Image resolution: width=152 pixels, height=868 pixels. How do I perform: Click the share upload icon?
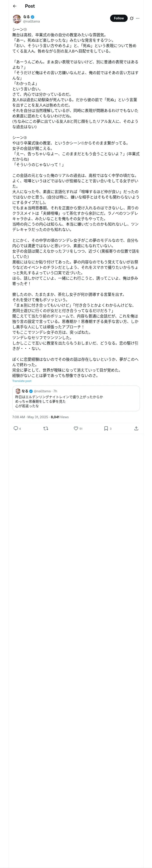(136, 428)
